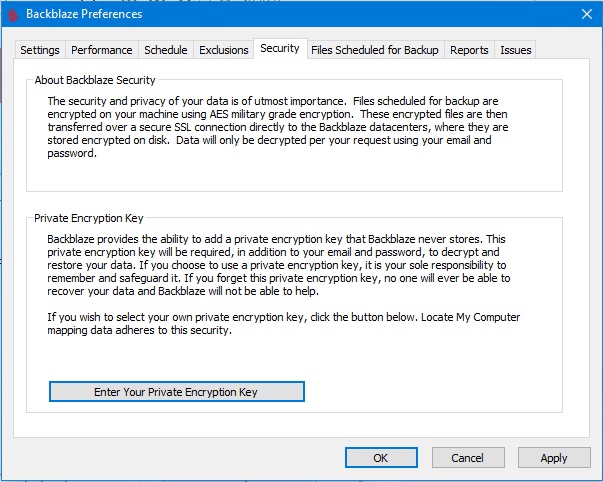Image resolution: width=603 pixels, height=482 pixels.
Task: Click the Backblaze Preferences title text
Action: (x=84, y=14)
